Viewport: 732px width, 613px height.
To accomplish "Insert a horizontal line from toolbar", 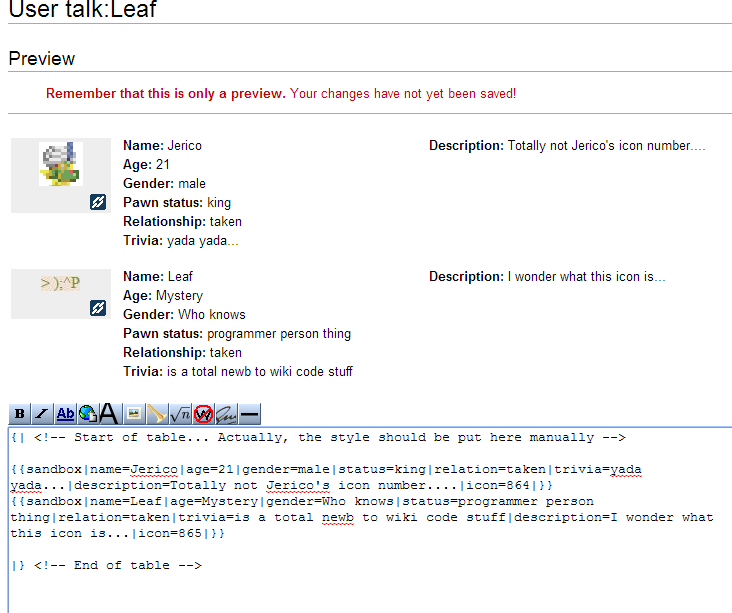I will pyautogui.click(x=249, y=414).
